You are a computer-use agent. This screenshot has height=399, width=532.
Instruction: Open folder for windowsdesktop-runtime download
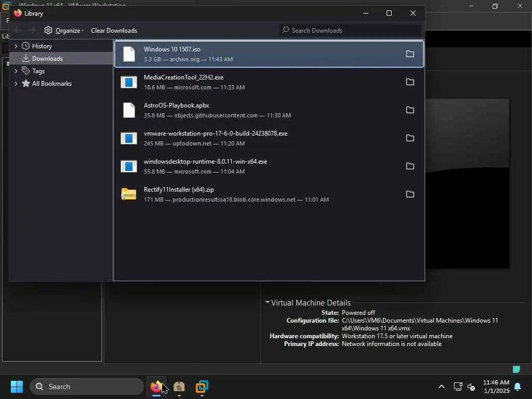point(410,166)
